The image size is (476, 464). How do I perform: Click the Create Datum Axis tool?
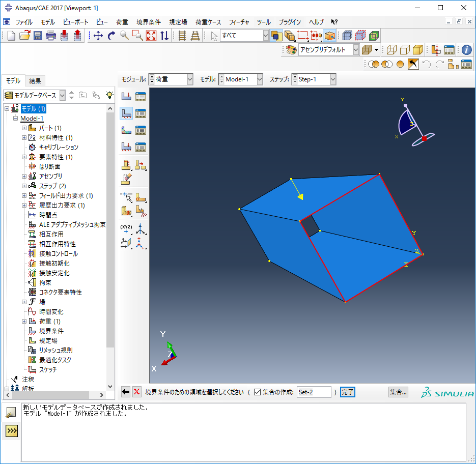141,229
